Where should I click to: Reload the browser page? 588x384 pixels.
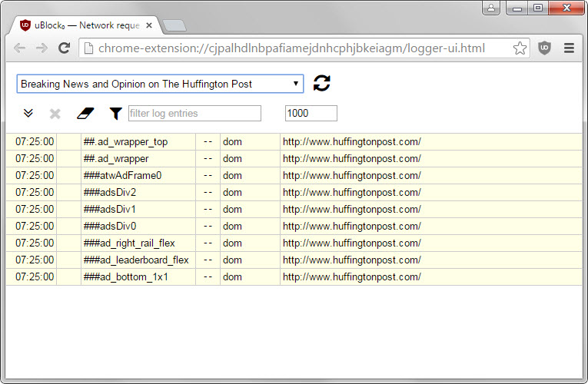64,48
